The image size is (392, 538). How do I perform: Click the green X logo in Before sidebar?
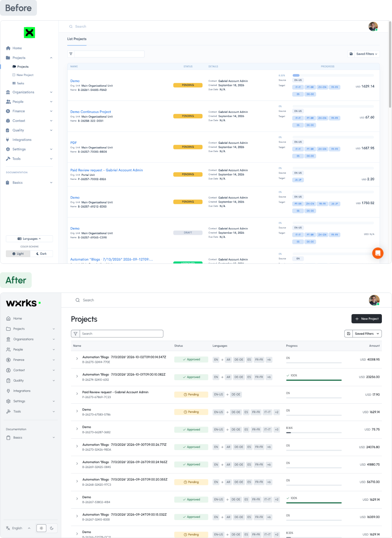tap(29, 32)
